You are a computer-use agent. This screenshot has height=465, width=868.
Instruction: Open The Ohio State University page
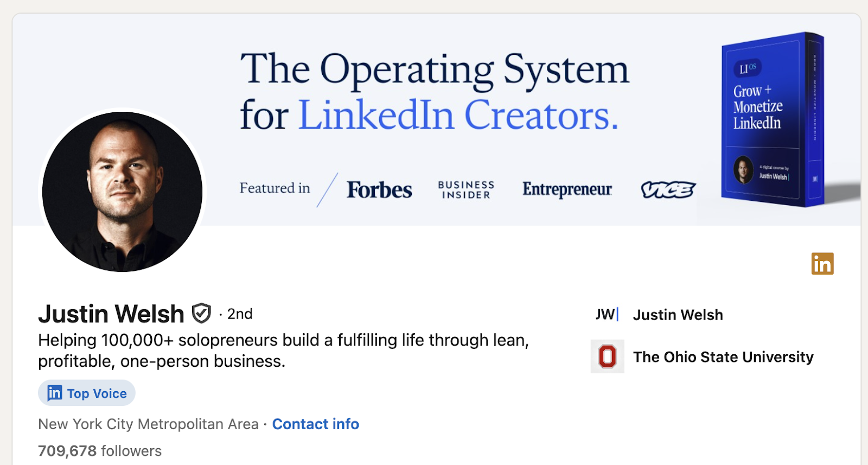724,356
